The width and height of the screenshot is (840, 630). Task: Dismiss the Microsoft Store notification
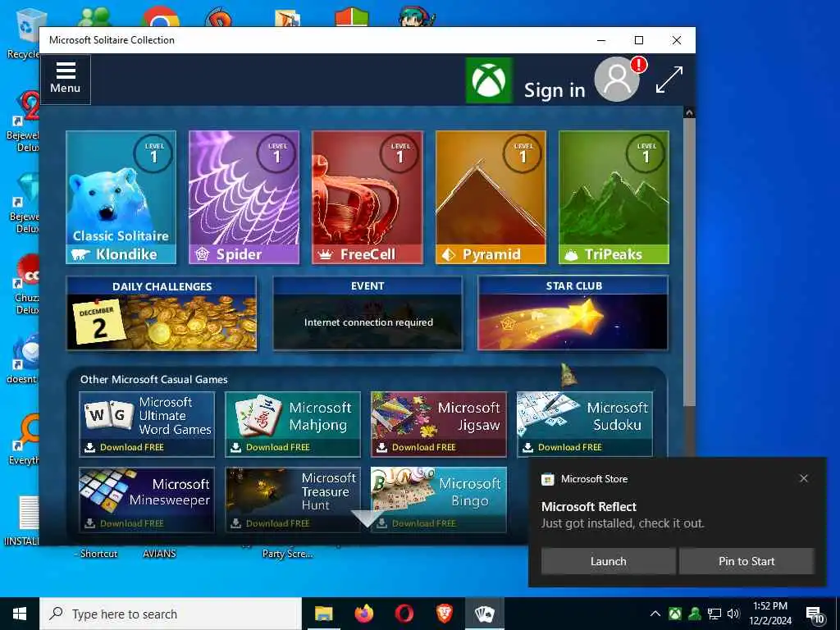click(804, 478)
